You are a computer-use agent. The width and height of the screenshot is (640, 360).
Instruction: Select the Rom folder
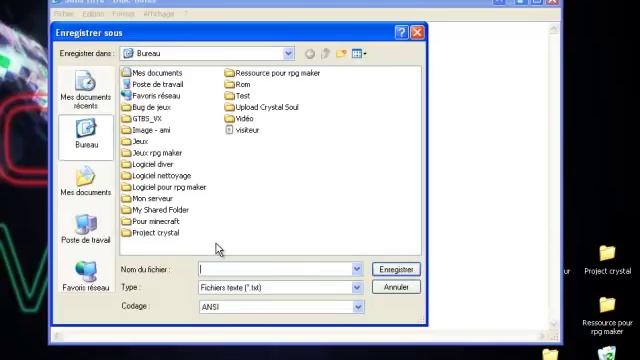click(x=238, y=84)
